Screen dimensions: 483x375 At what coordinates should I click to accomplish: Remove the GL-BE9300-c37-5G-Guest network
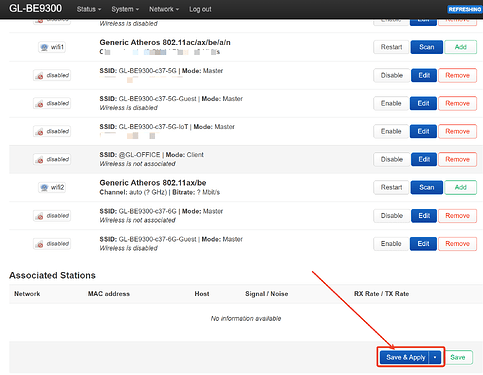pyautogui.click(x=457, y=103)
